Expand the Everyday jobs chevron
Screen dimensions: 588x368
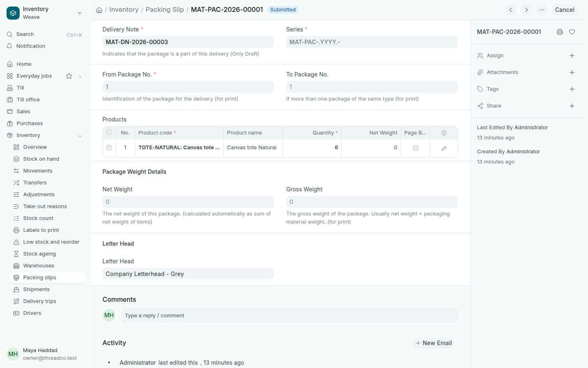[x=80, y=76]
